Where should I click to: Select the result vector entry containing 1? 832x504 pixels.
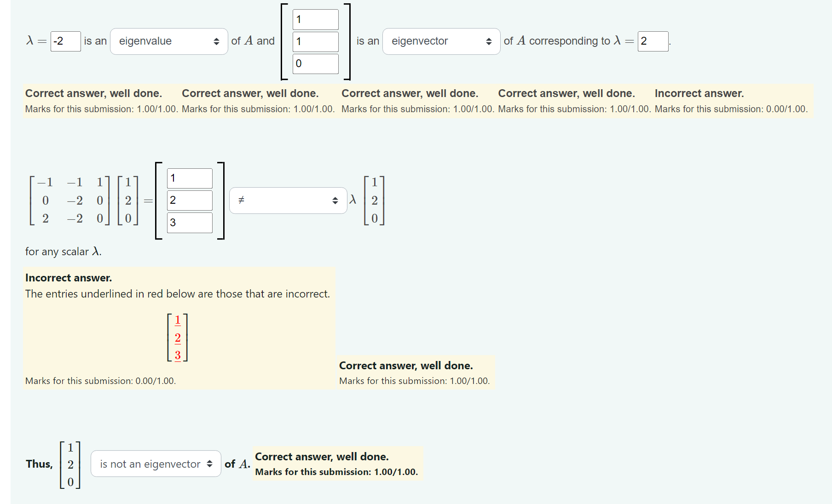point(189,178)
